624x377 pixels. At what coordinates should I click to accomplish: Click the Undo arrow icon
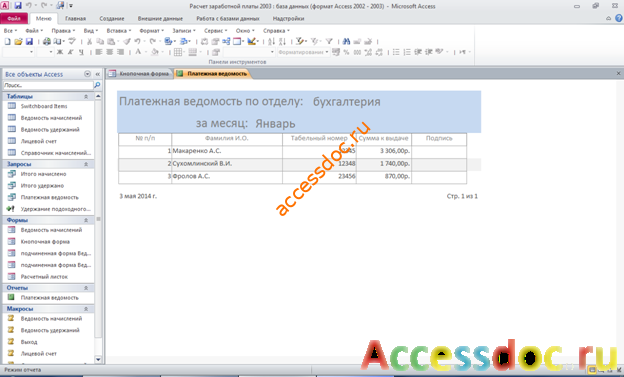[137, 41]
